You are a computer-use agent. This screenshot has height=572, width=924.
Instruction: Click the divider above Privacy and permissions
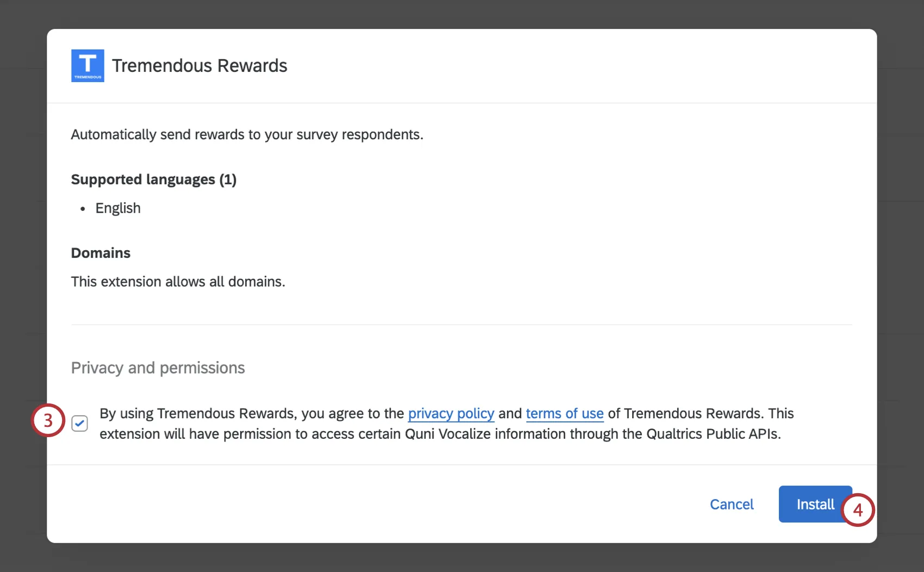(461, 325)
